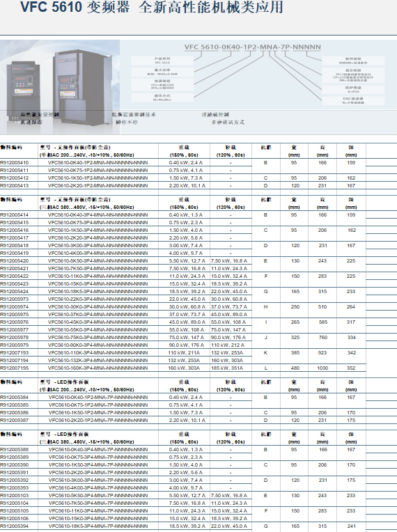Click model VFC5610-160K-3P4-MNA-NN-NNNNN-NNNN

pos(98,368)
